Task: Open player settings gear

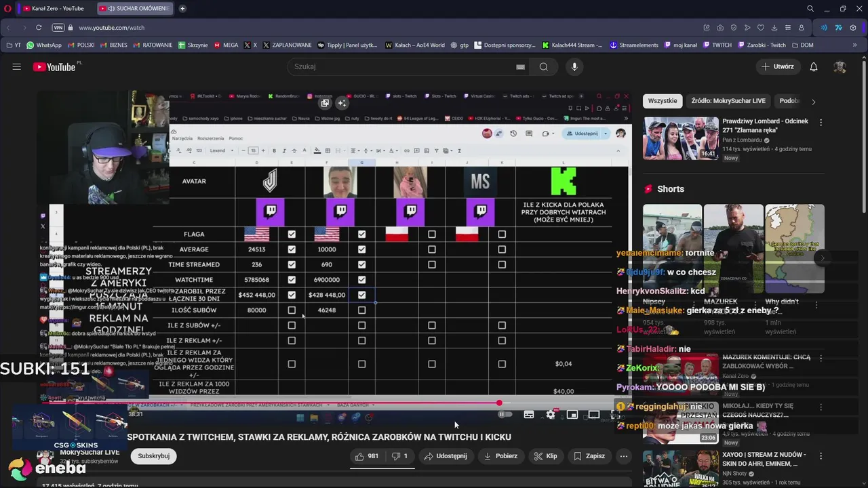Action: coord(551,415)
